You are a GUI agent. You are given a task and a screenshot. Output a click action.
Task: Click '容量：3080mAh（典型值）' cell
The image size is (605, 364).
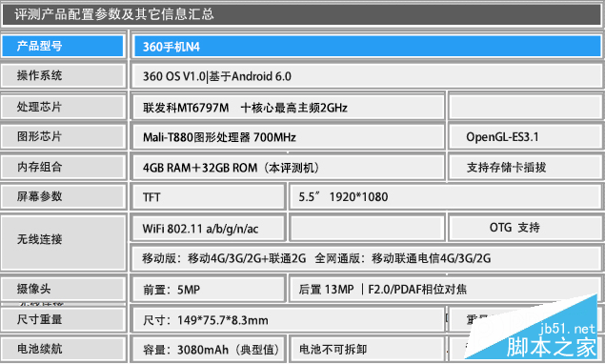click(x=209, y=350)
